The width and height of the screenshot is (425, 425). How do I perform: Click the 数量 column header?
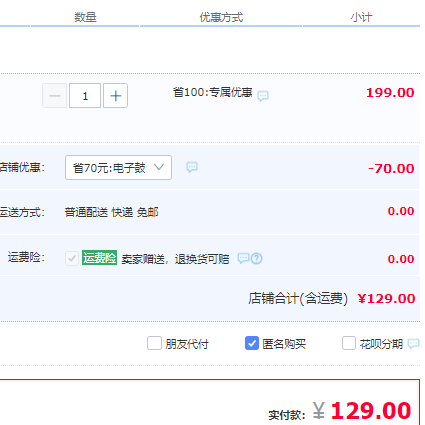tap(85, 17)
